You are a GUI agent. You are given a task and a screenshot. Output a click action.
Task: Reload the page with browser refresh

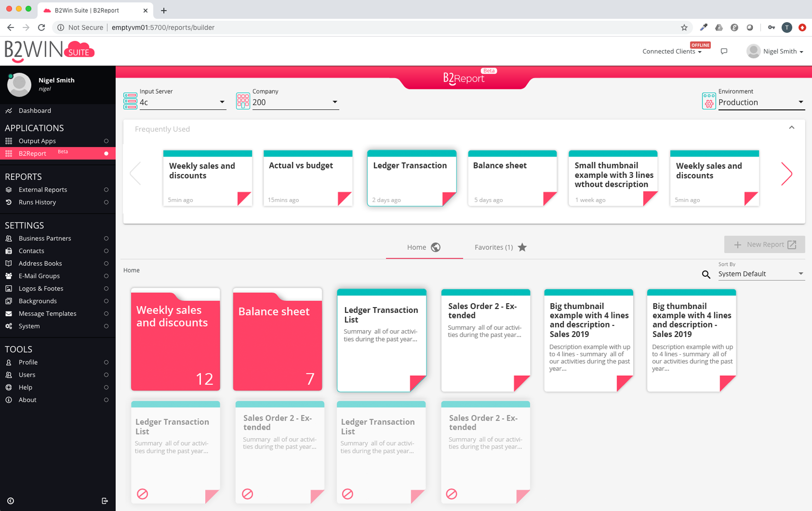pyautogui.click(x=41, y=27)
